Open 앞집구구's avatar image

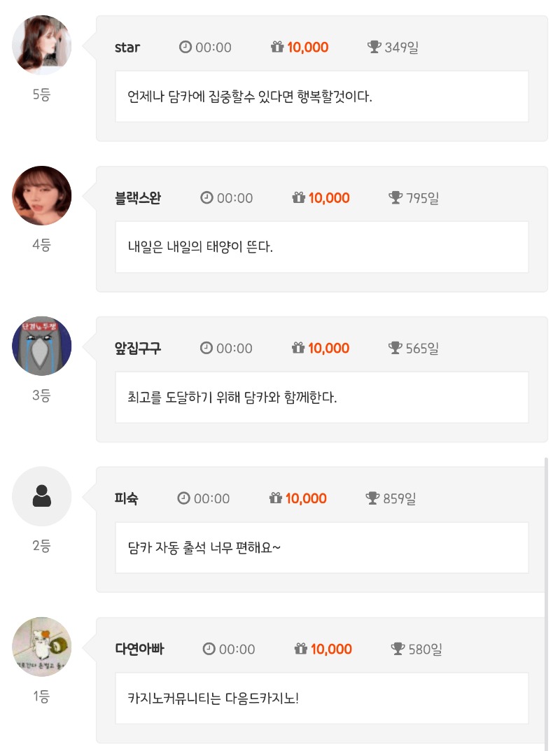(42, 346)
